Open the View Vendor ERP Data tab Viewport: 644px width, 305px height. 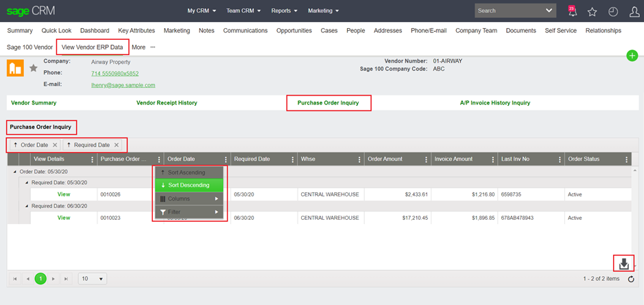click(93, 47)
